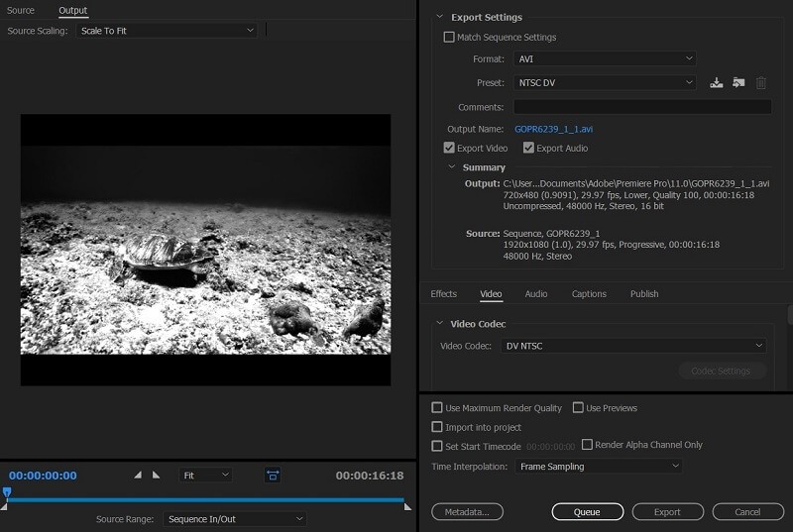Screen dimensions: 793x532
Task: Enable Use Maximum Render Quality
Action: pos(437,408)
